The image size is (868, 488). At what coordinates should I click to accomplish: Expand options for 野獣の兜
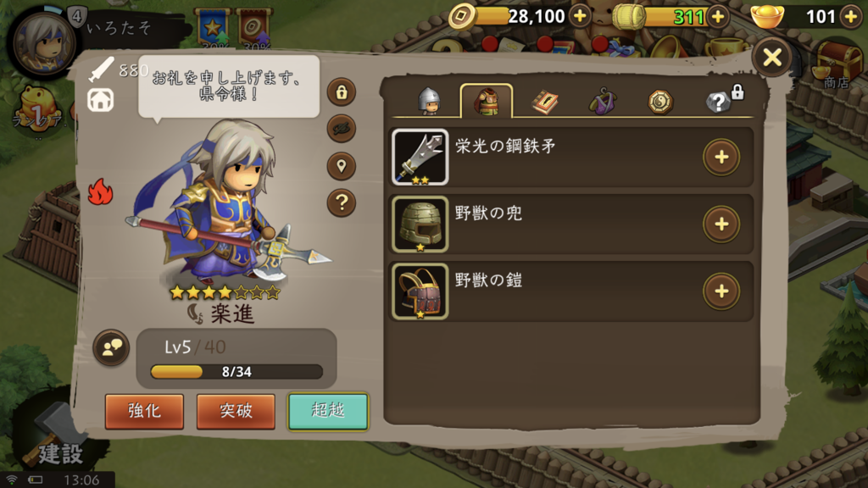[721, 224]
